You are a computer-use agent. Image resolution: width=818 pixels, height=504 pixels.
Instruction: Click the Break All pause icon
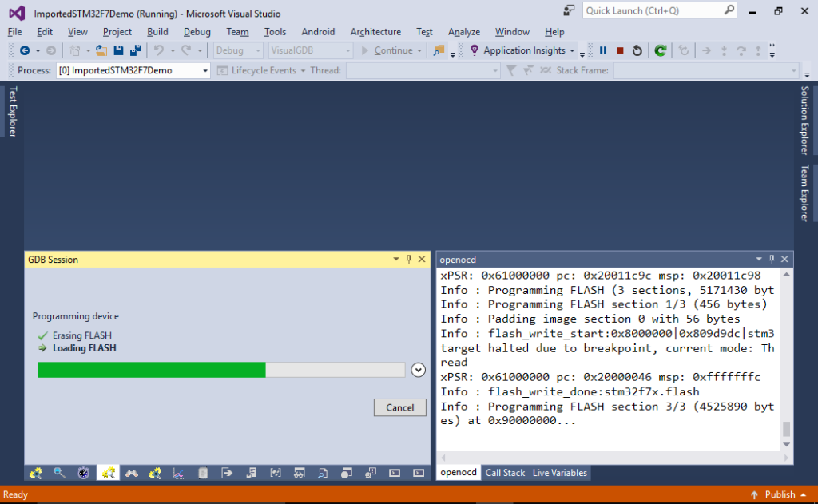(602, 50)
